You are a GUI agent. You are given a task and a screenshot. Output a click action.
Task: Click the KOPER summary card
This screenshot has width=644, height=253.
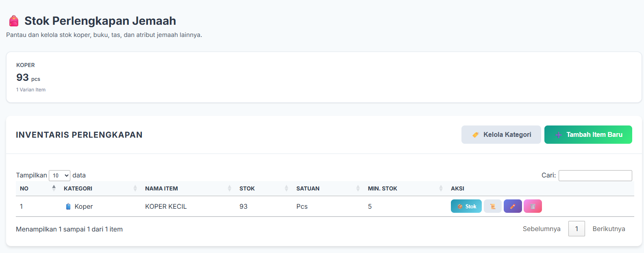click(324, 77)
